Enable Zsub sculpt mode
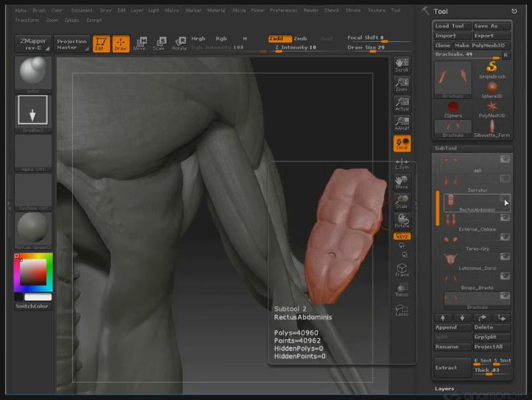This screenshot has height=400, width=532. [x=300, y=38]
